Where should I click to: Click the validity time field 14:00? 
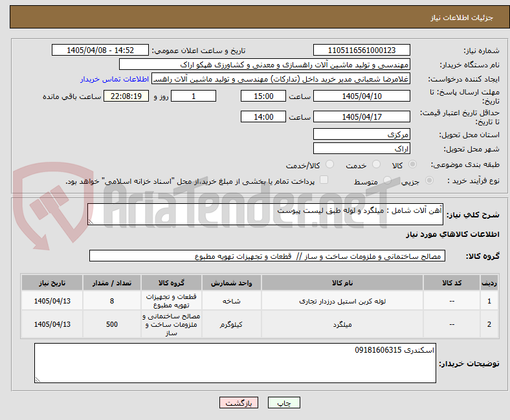tap(263, 116)
